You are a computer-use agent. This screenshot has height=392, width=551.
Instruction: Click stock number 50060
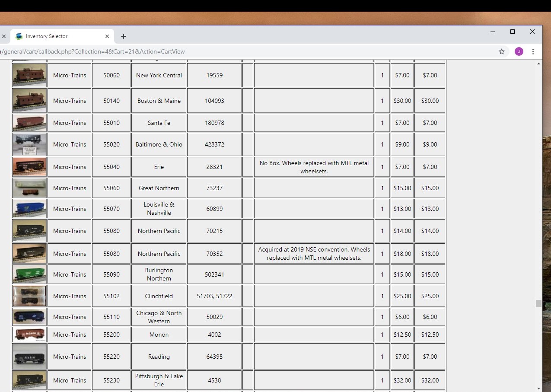point(111,75)
